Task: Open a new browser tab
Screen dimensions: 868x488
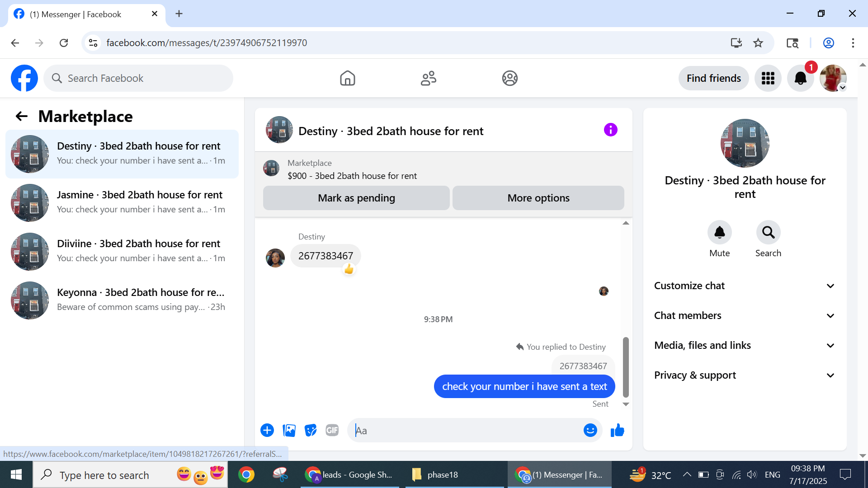Action: click(179, 14)
